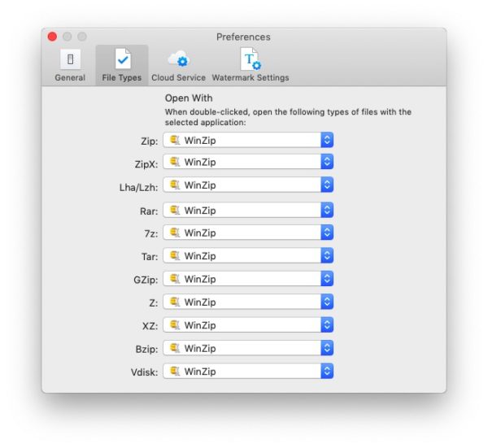Screen dimensions: 488x448
Task: Click the ZipX: row label
Action: pyautogui.click(x=146, y=164)
